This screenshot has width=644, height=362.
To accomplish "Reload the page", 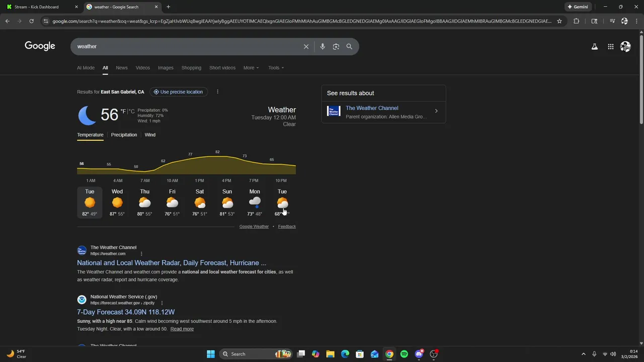I will tap(31, 21).
